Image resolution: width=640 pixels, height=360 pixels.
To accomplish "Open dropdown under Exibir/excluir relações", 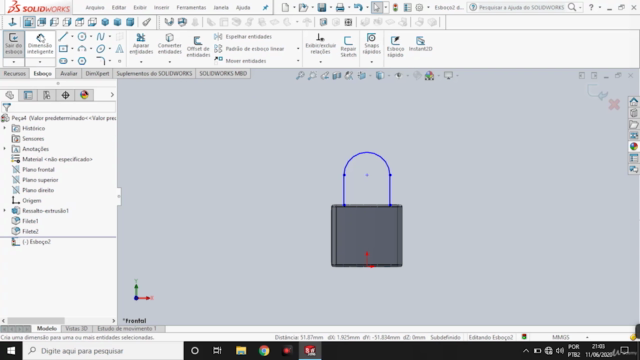I will tap(320, 62).
